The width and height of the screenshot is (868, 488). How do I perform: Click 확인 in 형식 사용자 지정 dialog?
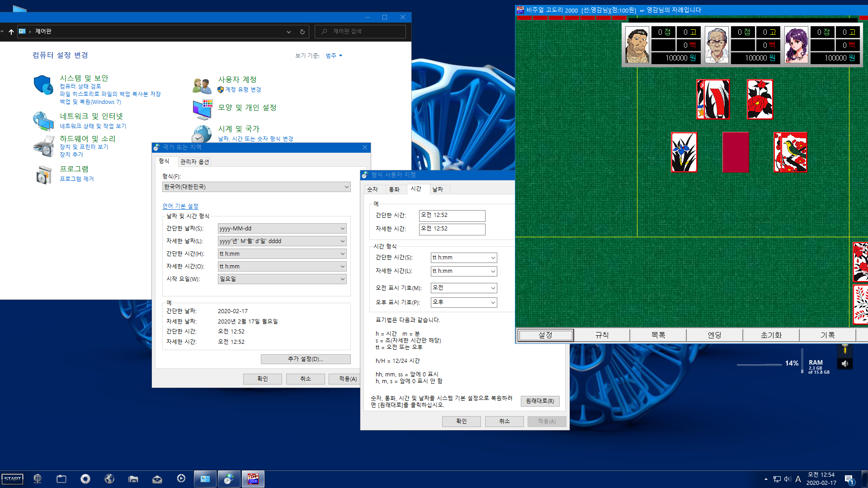pyautogui.click(x=462, y=422)
